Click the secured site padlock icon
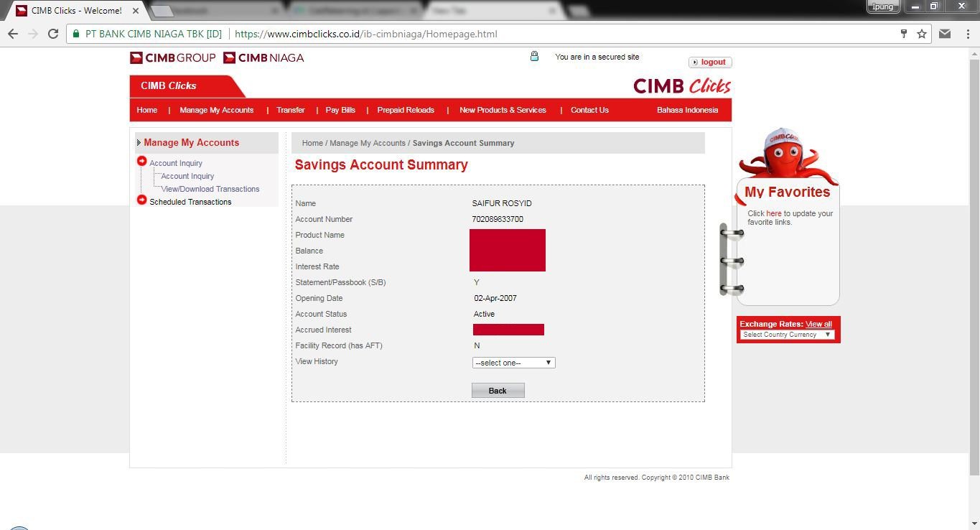Screen dimensions: 980x530 (534, 56)
